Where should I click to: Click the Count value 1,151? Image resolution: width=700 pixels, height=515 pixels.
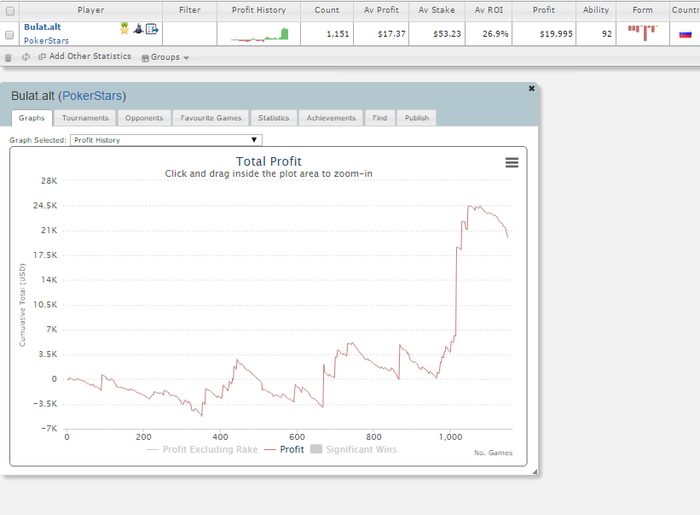tap(338, 34)
